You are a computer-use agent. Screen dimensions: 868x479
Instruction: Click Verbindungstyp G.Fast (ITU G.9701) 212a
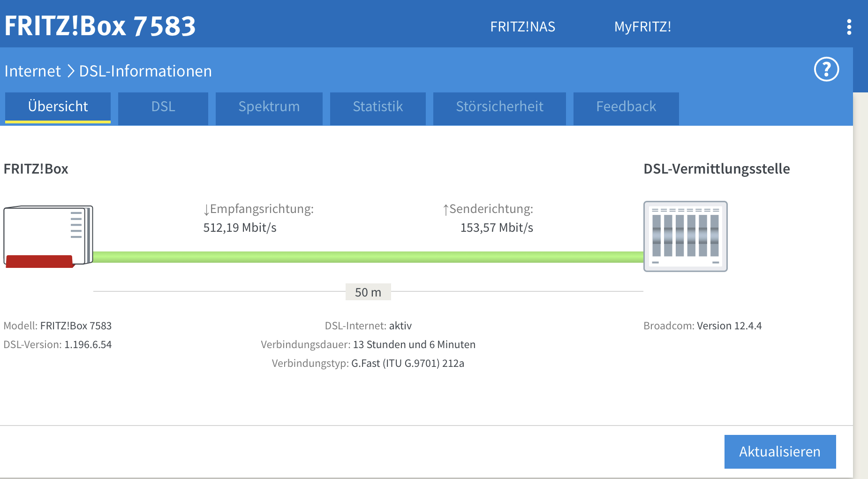click(x=368, y=364)
